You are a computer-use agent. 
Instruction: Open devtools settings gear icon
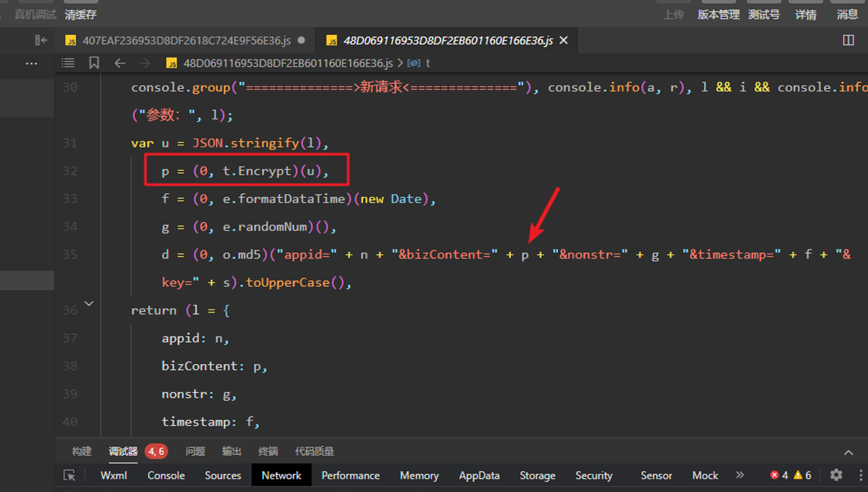tap(836, 475)
